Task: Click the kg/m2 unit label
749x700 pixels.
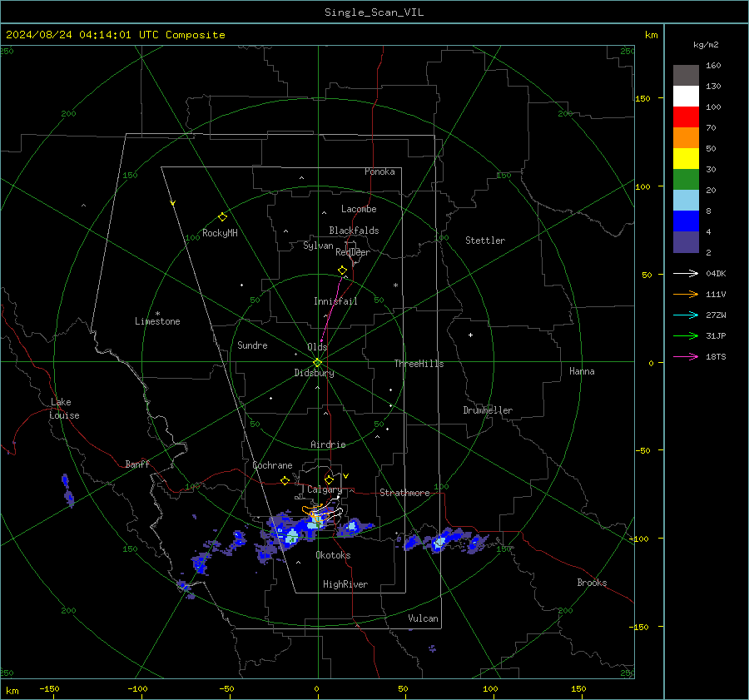Action: pos(706,45)
